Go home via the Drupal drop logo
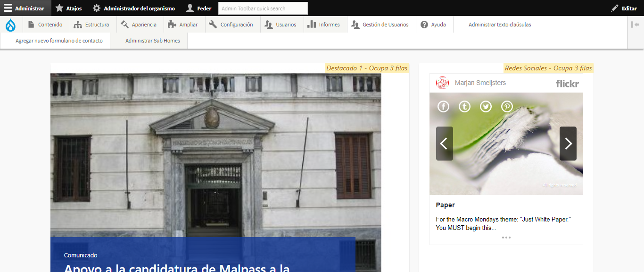Screen dimensions: 644x272 (10, 25)
